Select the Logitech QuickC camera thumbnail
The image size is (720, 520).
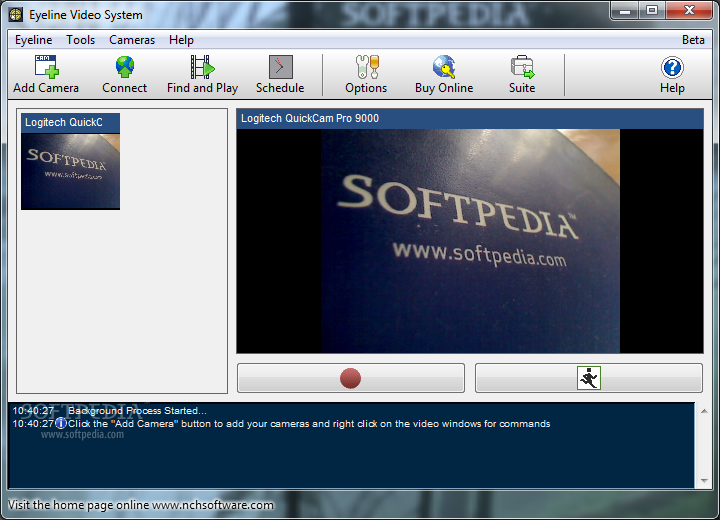point(70,162)
